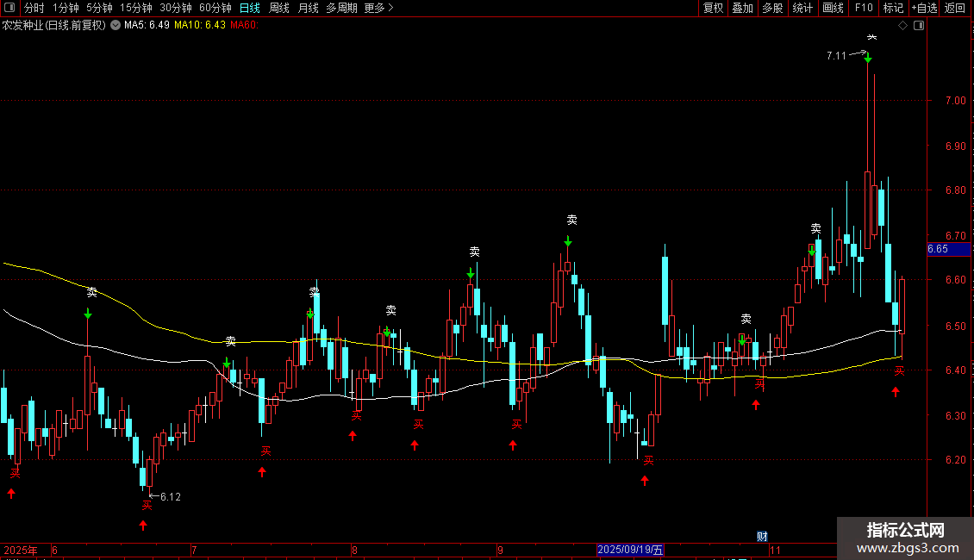Click the 6.65 current price tag
The image size is (974, 560).
(948, 249)
